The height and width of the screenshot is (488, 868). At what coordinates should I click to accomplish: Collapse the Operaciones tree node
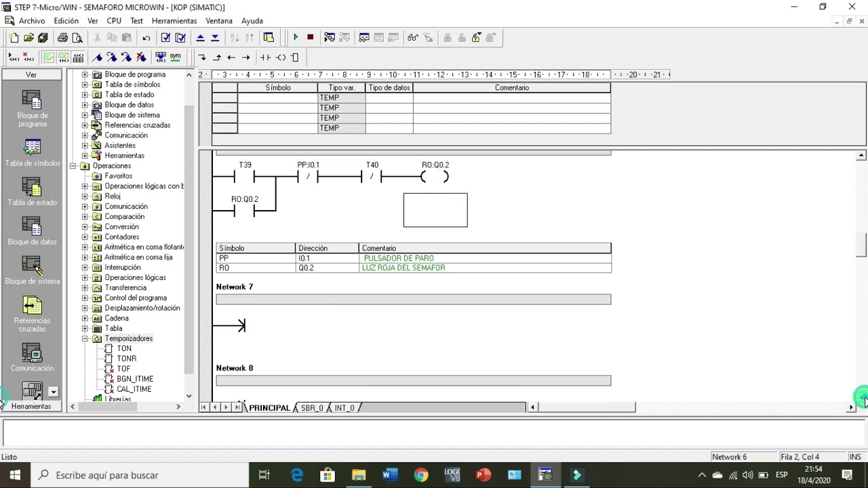[x=73, y=166]
